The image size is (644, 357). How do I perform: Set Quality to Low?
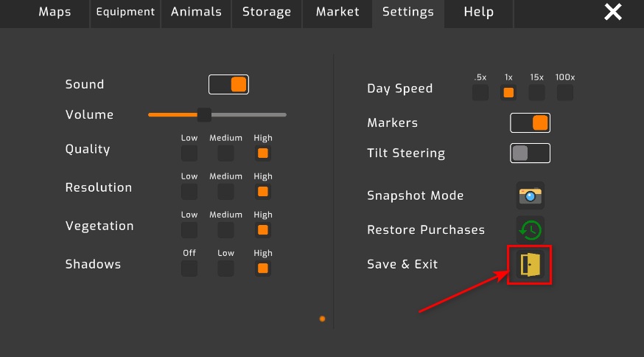point(189,153)
